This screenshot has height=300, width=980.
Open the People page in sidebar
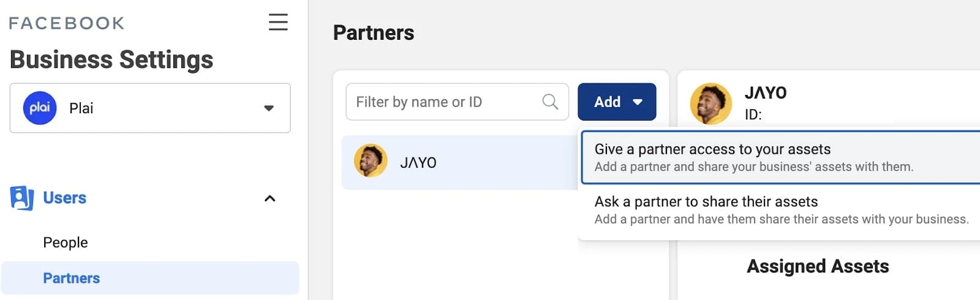click(66, 242)
